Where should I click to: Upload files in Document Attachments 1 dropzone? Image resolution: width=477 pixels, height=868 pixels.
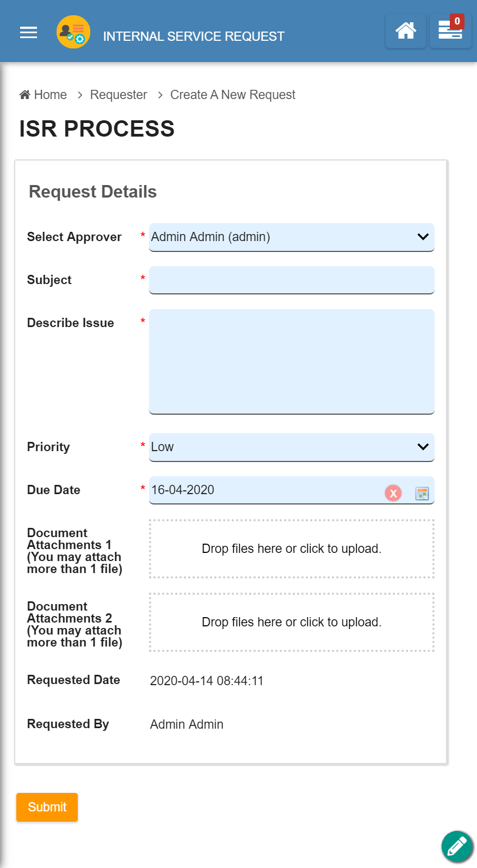[292, 549]
